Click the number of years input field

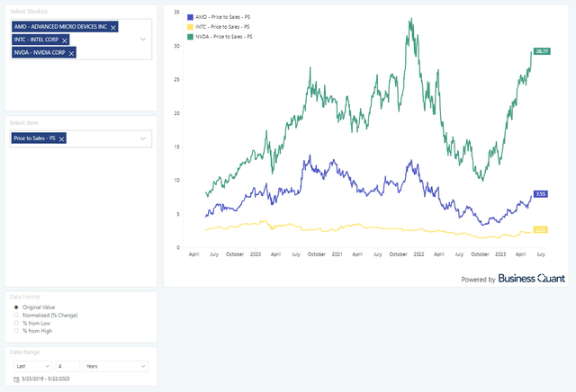coord(67,366)
